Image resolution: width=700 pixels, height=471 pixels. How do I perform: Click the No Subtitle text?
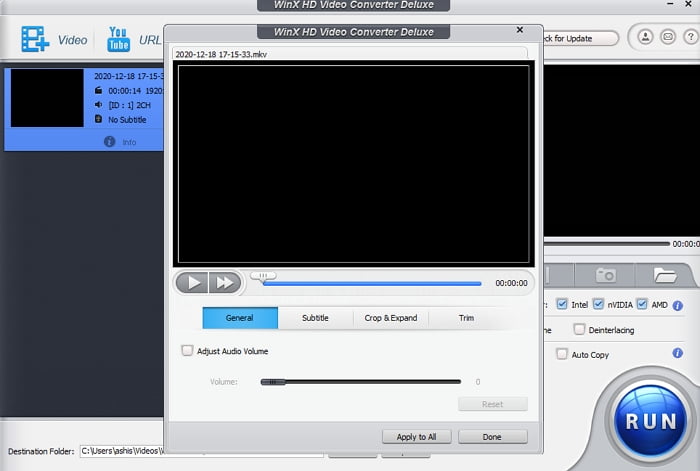pos(127,120)
